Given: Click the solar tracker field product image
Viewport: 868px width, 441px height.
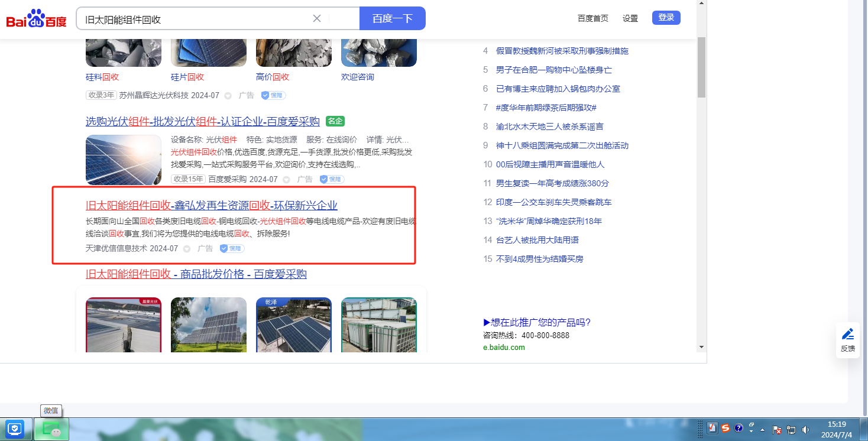Looking at the screenshot, I should (209, 325).
